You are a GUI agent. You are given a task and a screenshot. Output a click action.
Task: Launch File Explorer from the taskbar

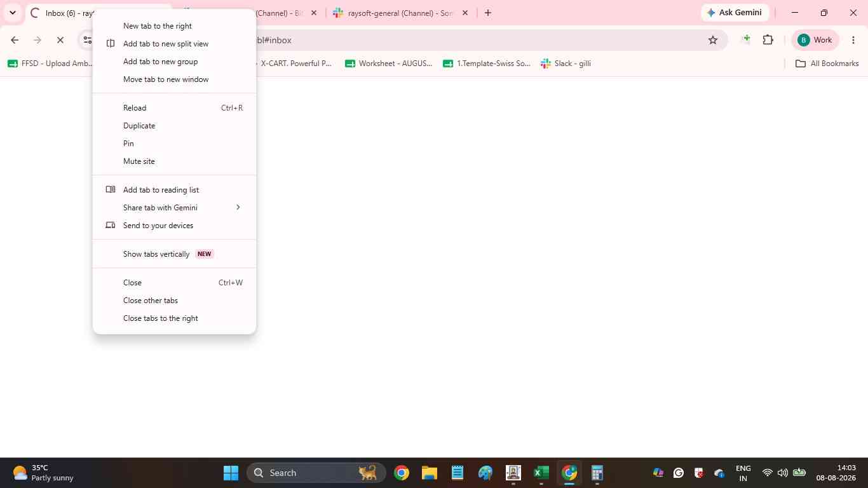coord(430,473)
